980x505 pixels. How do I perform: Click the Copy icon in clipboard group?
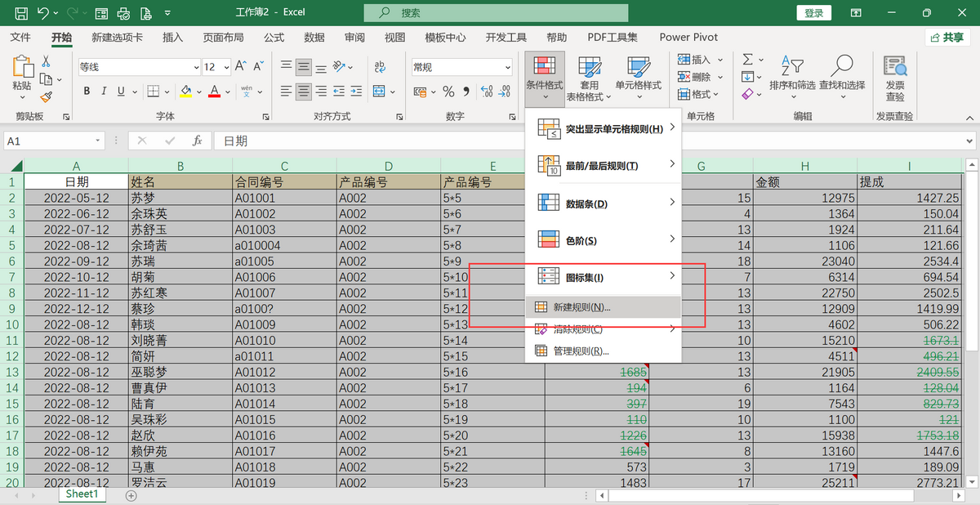[x=46, y=79]
